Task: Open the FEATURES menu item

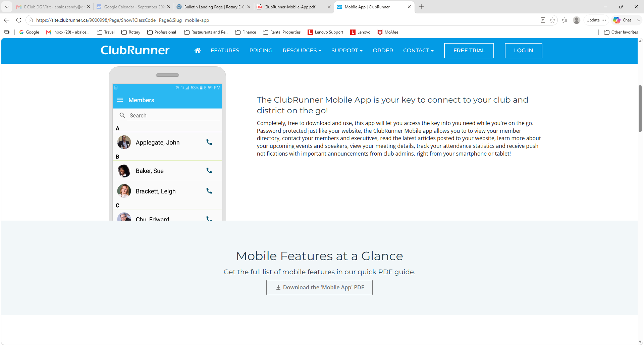Action: tap(225, 50)
